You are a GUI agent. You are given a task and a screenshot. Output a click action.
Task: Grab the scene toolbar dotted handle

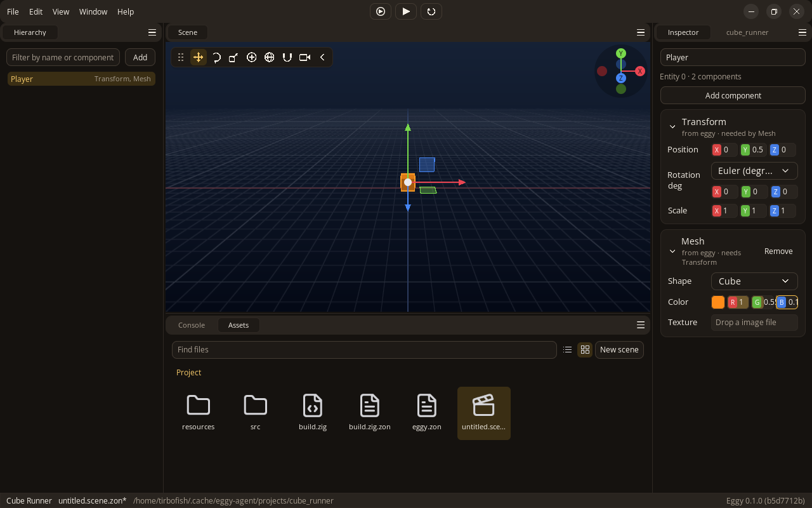pos(181,57)
